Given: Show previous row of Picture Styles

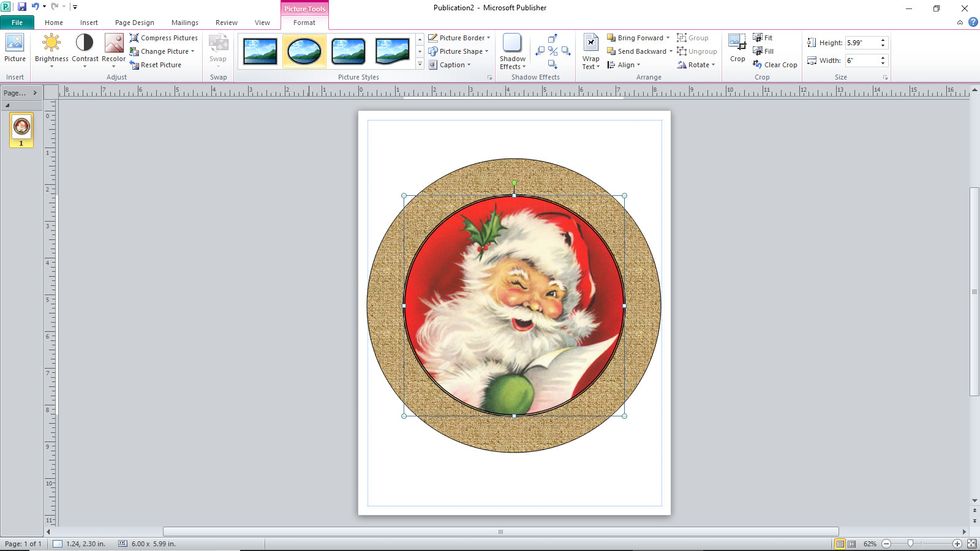Looking at the screenshot, I should [x=420, y=39].
